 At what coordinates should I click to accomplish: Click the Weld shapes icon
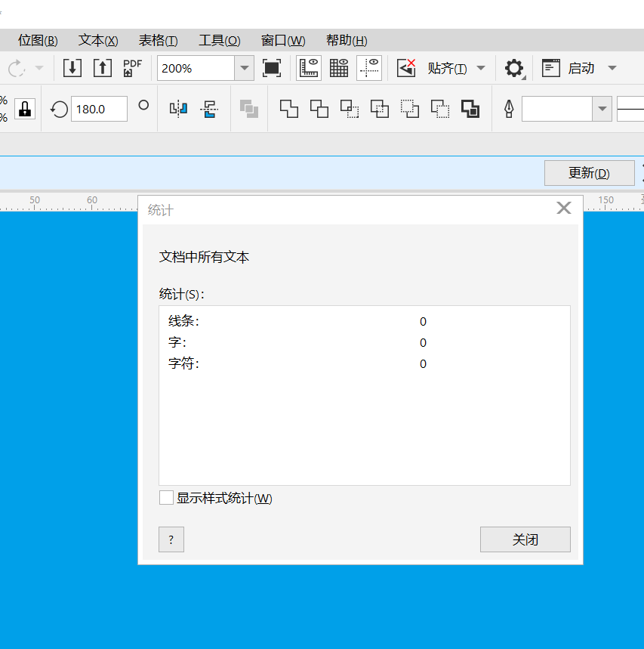(x=289, y=109)
